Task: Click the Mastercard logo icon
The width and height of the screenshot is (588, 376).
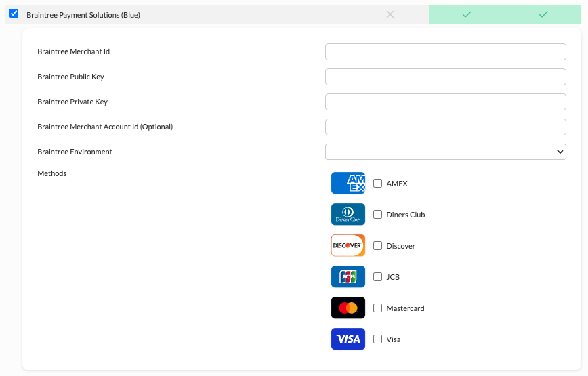Action: pos(348,308)
